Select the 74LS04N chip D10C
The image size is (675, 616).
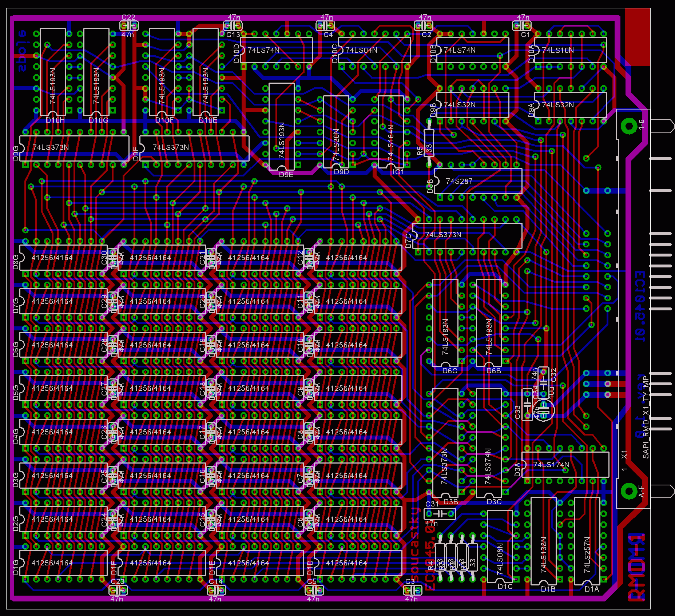374,50
